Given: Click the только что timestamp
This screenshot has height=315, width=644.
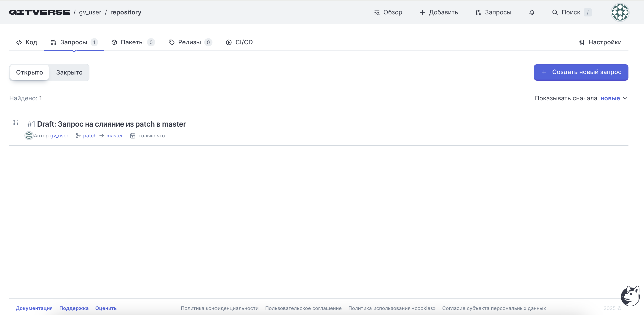Looking at the screenshot, I should click(x=152, y=136).
